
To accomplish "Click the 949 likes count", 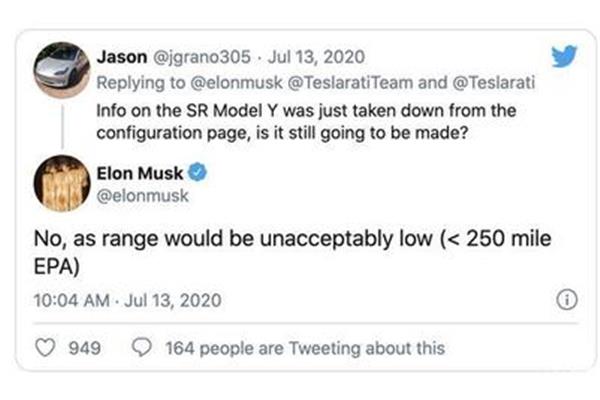I will tap(85, 348).
